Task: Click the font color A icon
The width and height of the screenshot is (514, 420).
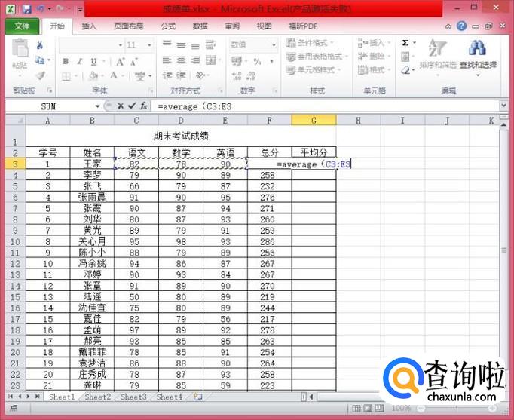Action: (x=114, y=76)
